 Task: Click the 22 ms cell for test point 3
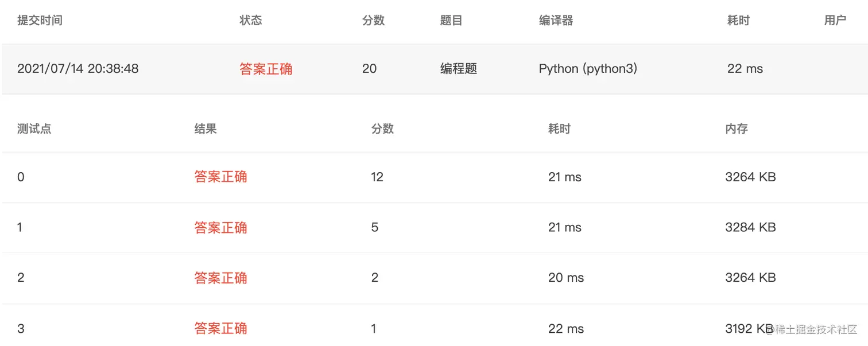(566, 329)
